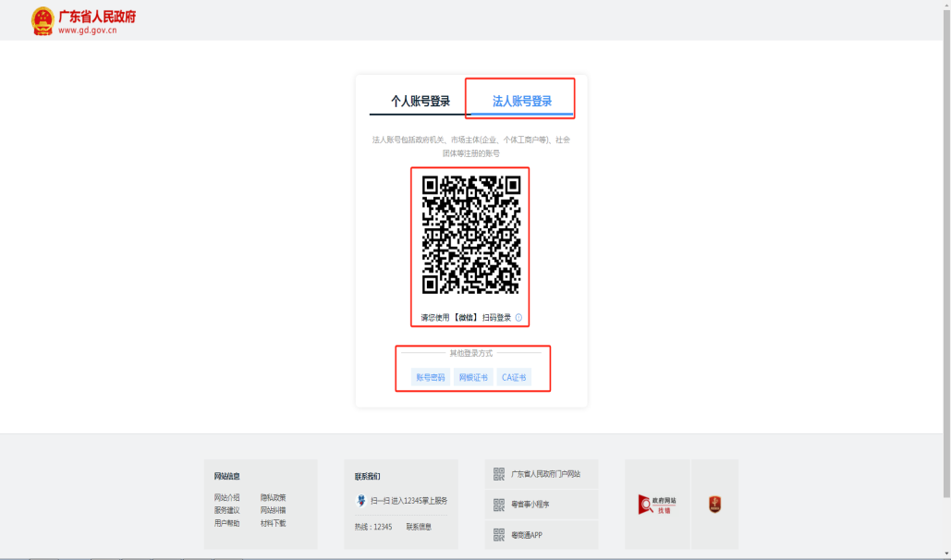Screen dimensions: 951x560
Task: Click the 12345 mascot icon
Action: click(x=361, y=500)
